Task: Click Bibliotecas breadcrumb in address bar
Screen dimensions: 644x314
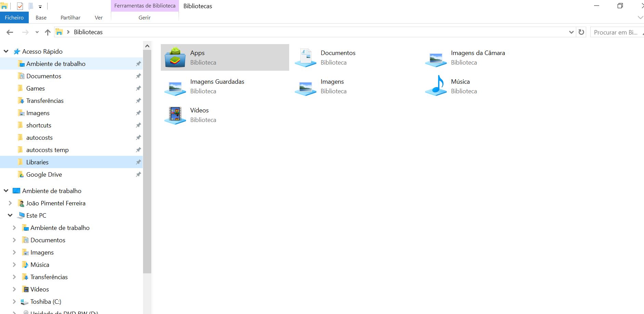Action: pyautogui.click(x=88, y=32)
